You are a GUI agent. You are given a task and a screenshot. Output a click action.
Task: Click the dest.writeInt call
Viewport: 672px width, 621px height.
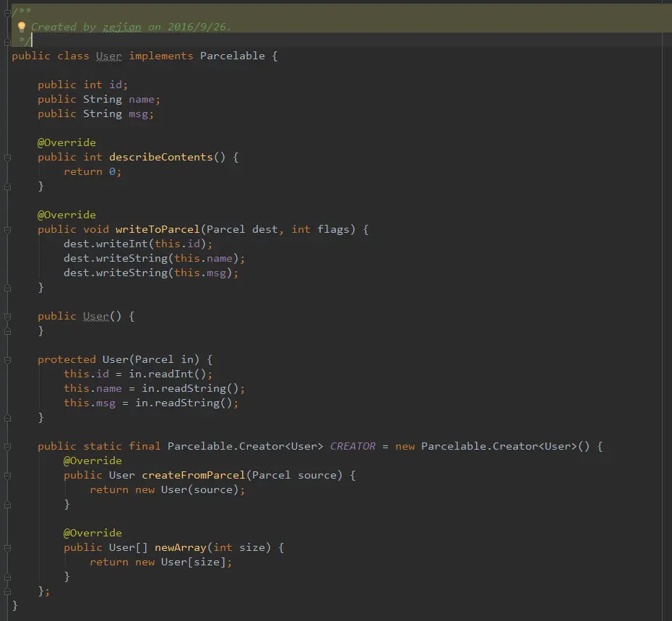(138, 244)
